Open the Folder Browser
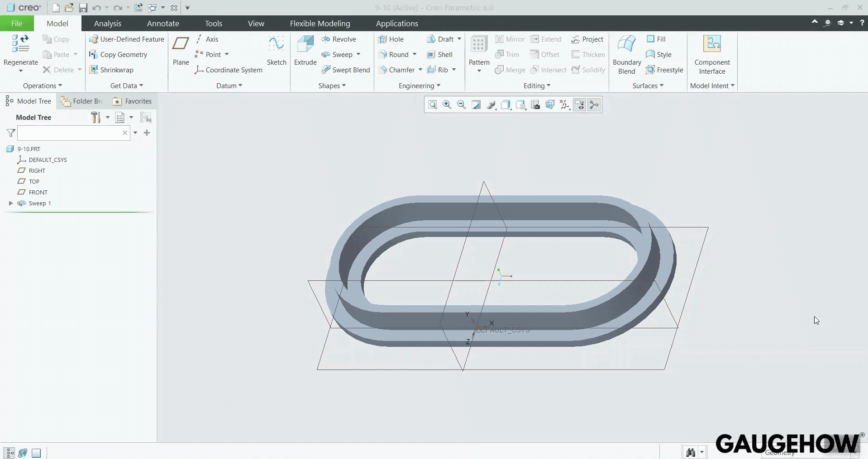868x459 pixels. tap(81, 101)
